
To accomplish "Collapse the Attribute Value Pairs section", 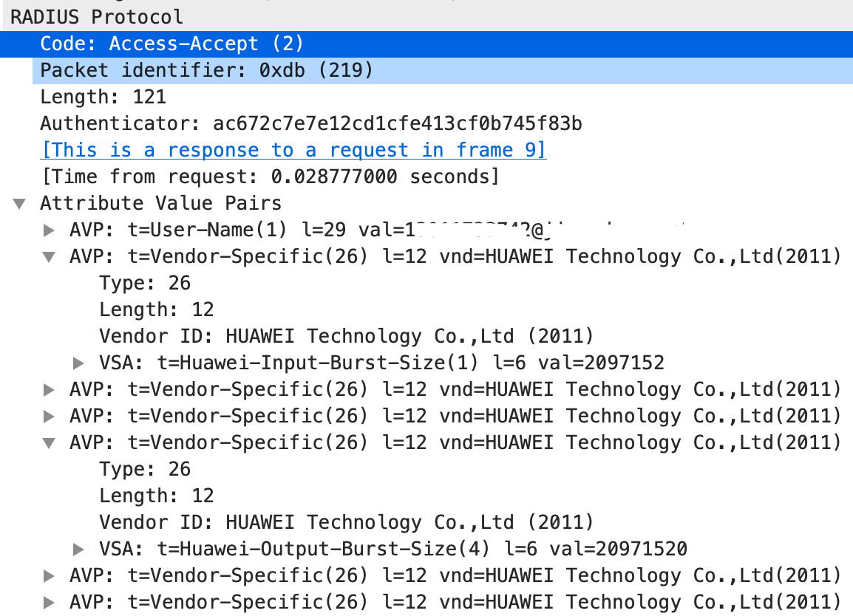I will pos(19,204).
